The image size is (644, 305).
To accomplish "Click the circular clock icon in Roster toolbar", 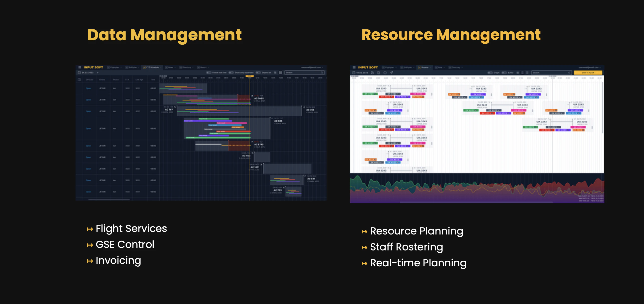I will (385, 73).
